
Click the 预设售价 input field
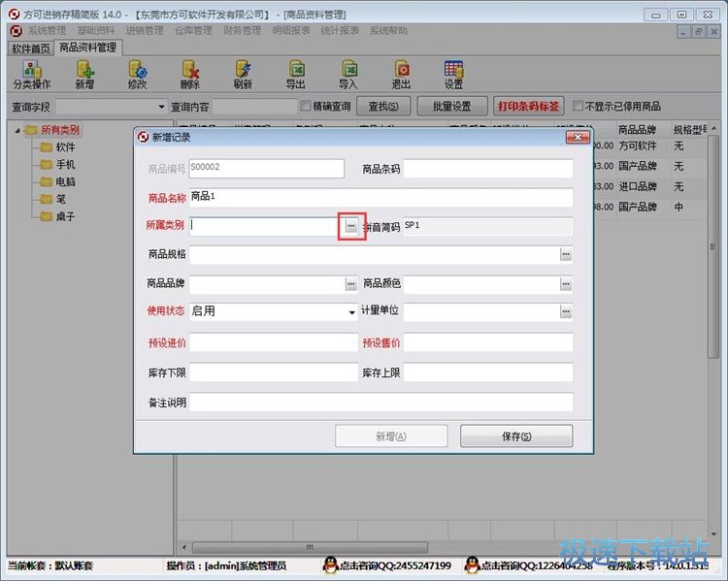click(488, 342)
